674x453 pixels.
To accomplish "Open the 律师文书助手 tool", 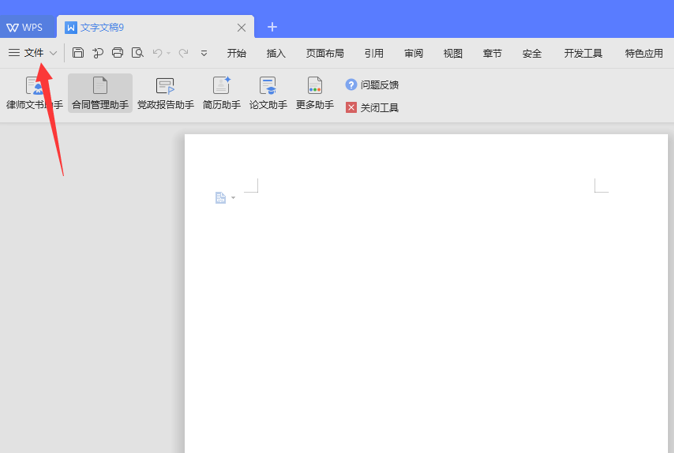I will tap(34, 93).
